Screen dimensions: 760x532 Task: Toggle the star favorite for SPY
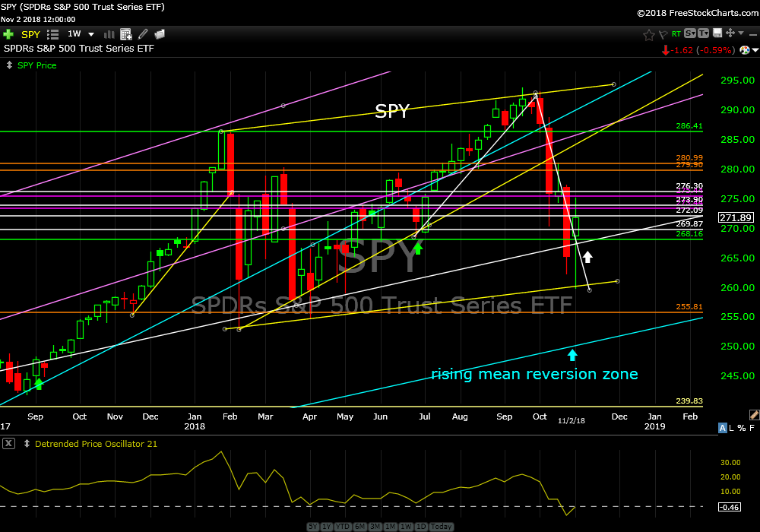pyautogui.click(x=648, y=34)
